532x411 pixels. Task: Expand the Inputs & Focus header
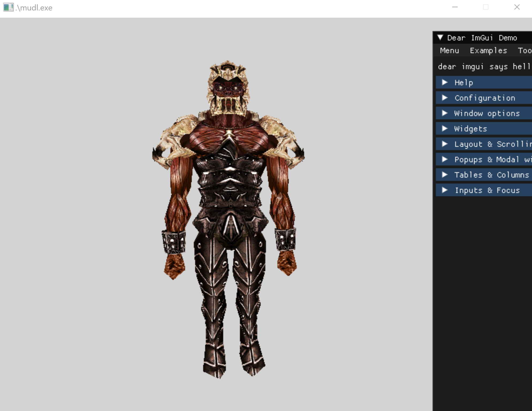click(x=487, y=190)
